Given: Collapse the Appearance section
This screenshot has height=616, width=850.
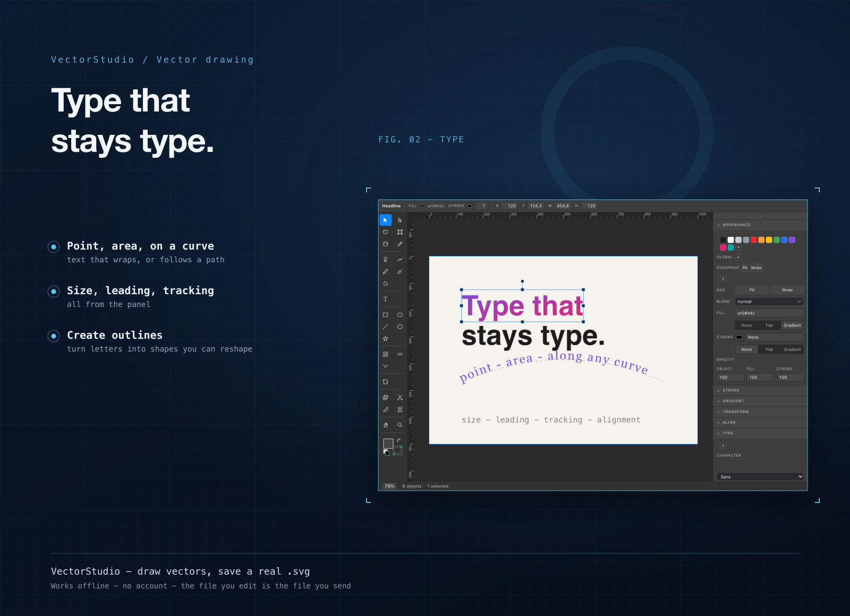Looking at the screenshot, I should pyautogui.click(x=760, y=225).
